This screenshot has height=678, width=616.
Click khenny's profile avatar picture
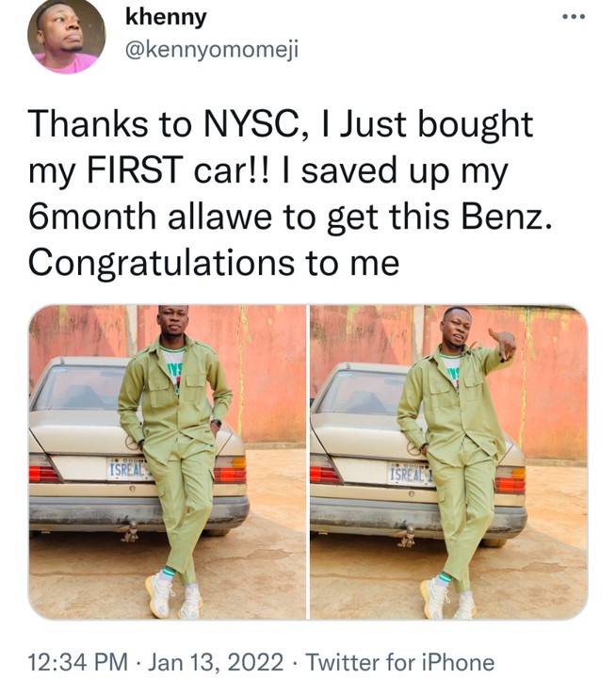tap(67, 36)
